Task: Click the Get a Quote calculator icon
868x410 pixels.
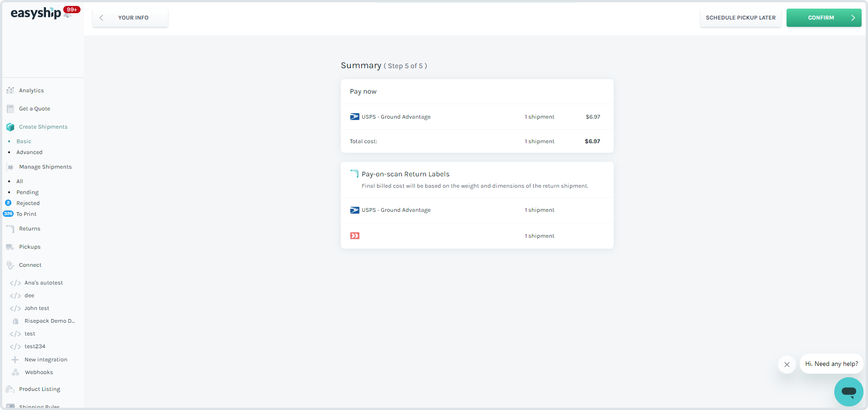Action: pos(10,109)
